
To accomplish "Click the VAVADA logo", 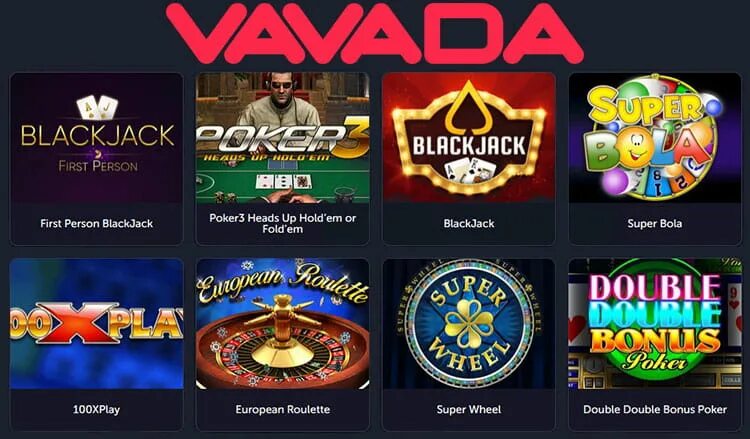I will [x=375, y=33].
